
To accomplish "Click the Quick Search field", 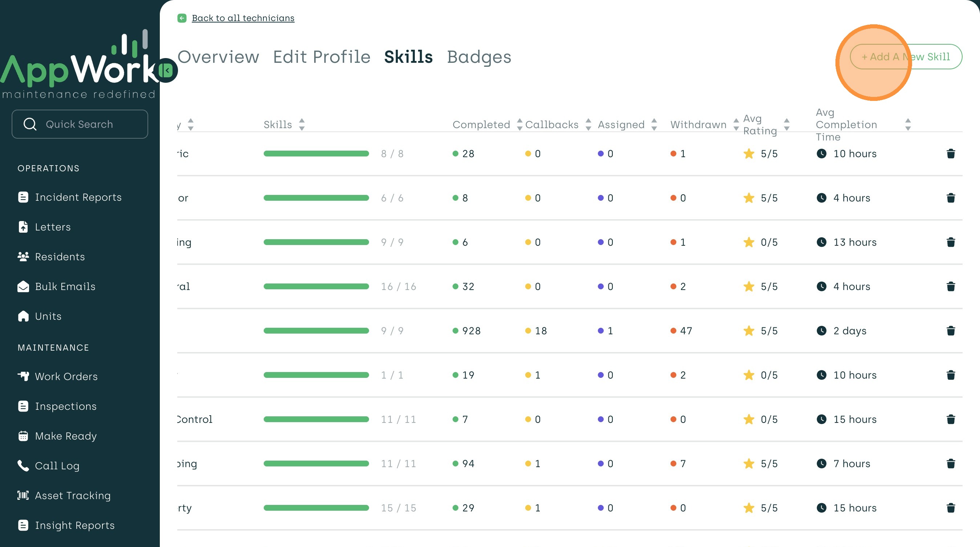I will 80,124.
